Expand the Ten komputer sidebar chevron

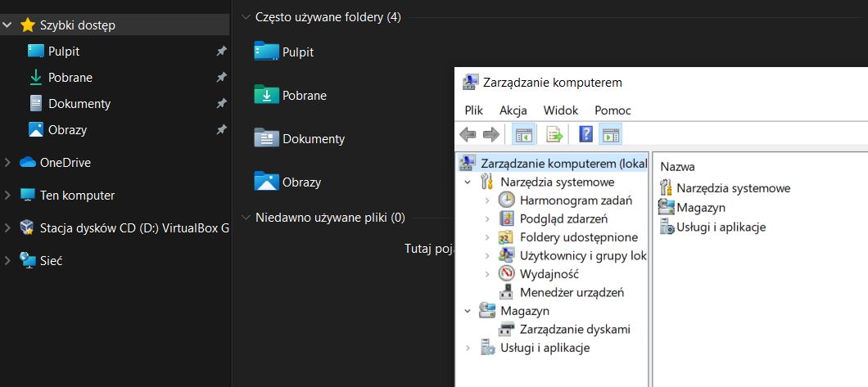7,196
